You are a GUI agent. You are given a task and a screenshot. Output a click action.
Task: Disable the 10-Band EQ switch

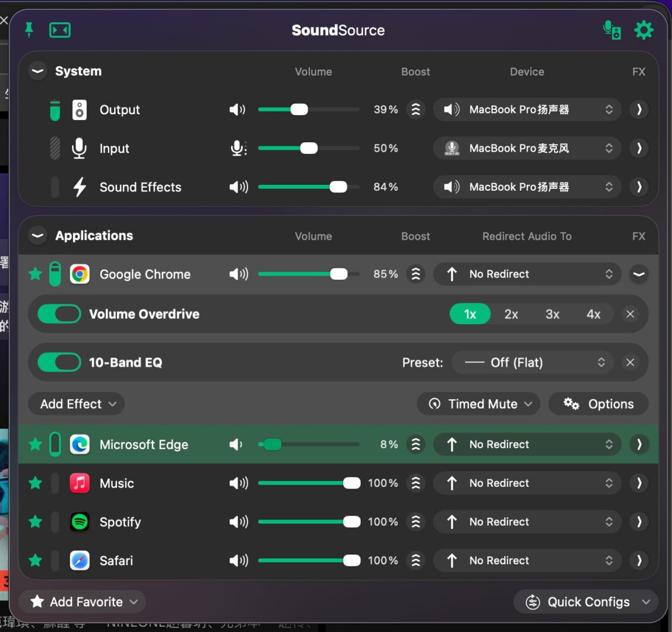tap(59, 363)
